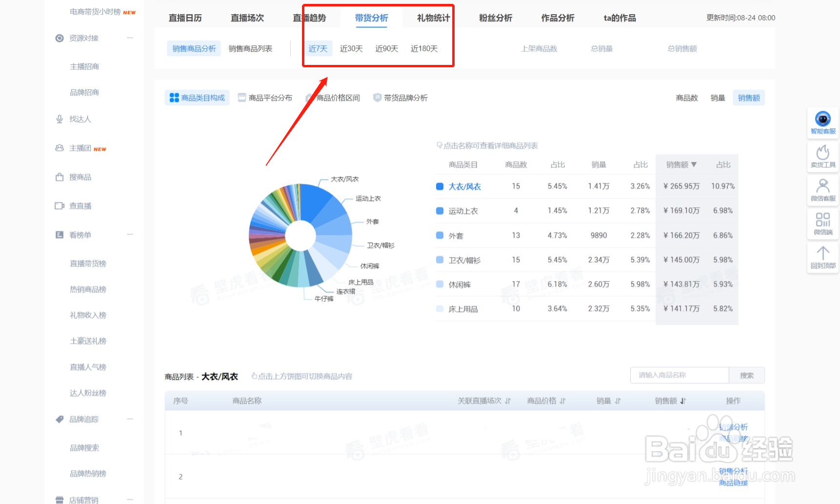Select the 查直播 sidebar icon

pyautogui.click(x=60, y=205)
